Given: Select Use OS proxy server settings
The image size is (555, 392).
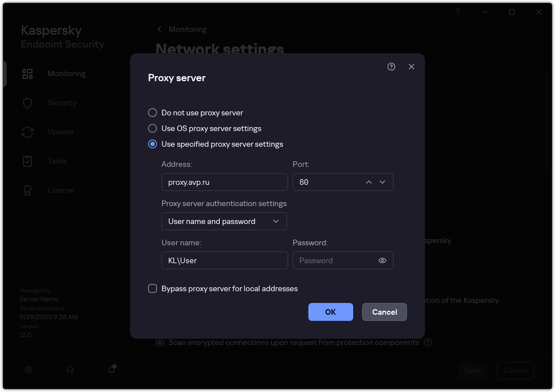Looking at the screenshot, I should [152, 128].
